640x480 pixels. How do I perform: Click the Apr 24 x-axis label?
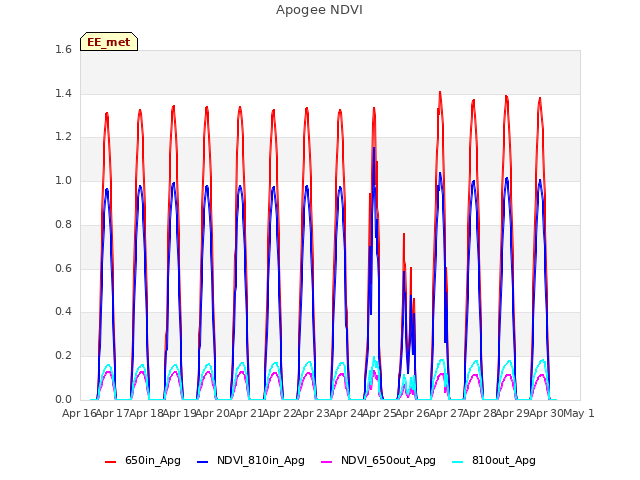[x=346, y=413]
